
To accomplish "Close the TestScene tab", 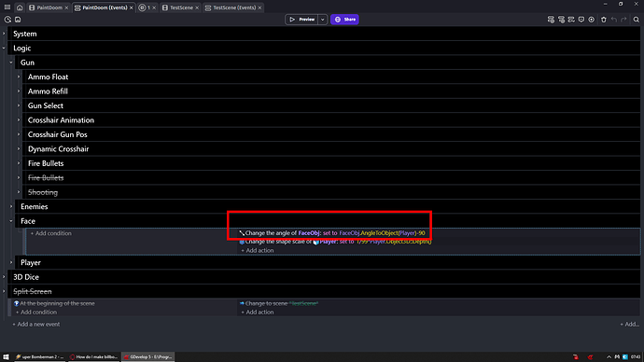I will pyautogui.click(x=197, y=7).
